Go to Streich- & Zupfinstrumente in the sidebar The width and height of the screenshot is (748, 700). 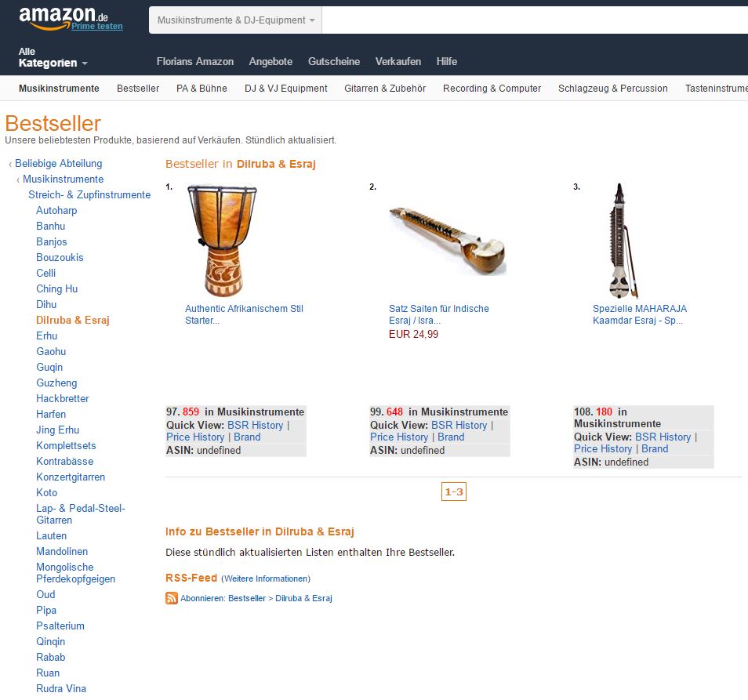(89, 195)
